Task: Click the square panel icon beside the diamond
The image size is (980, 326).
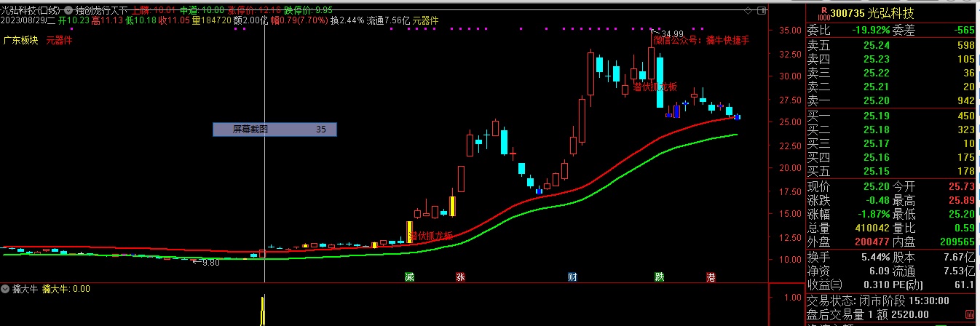Action: coord(762,10)
